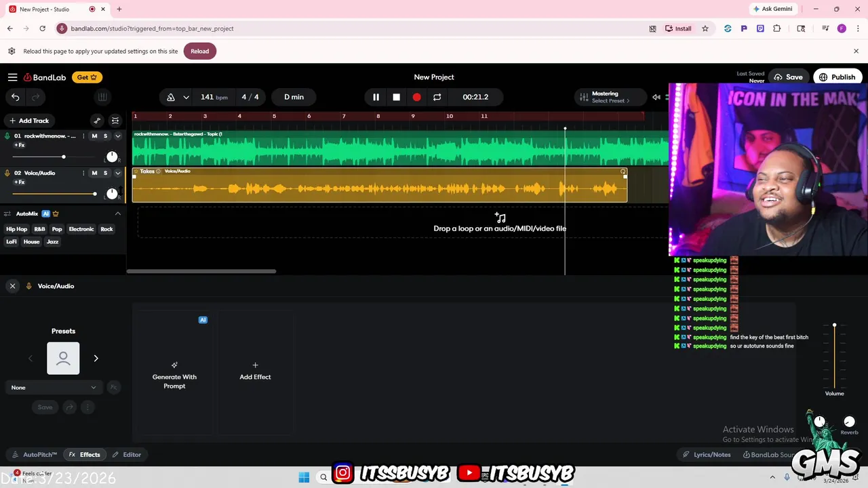868x488 pixels.
Task: Click track 02 microphone icon
Action: pos(7,173)
